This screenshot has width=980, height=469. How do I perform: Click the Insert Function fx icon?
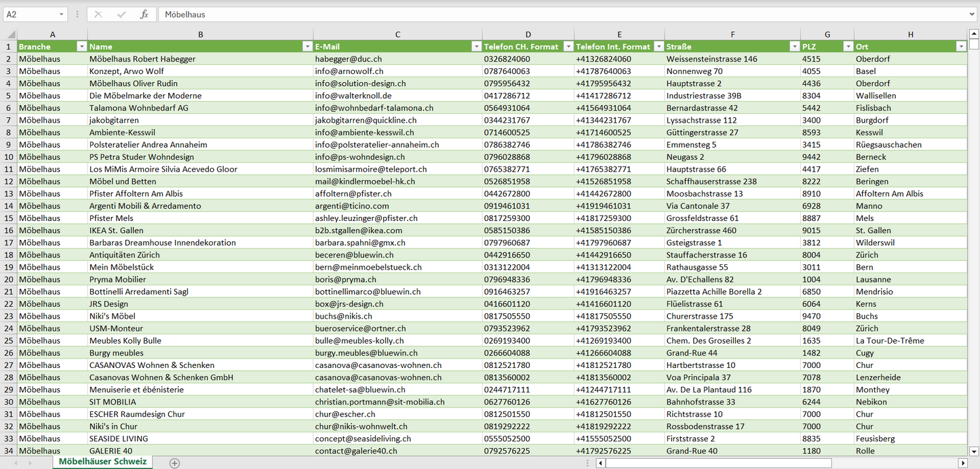coord(144,14)
